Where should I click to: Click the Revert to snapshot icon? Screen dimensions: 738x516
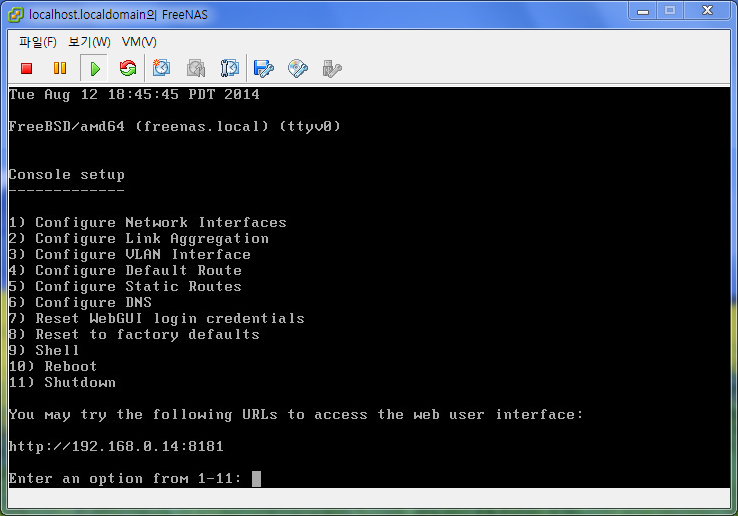[x=196, y=68]
